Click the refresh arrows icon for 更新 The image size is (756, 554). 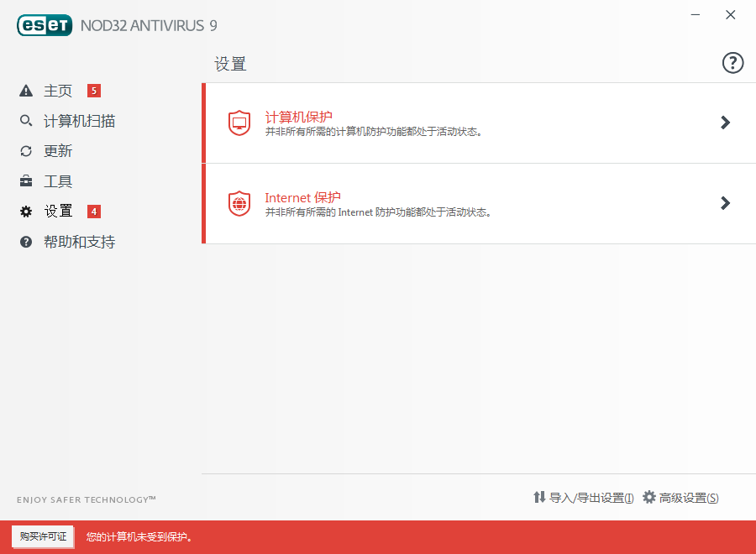click(x=26, y=151)
